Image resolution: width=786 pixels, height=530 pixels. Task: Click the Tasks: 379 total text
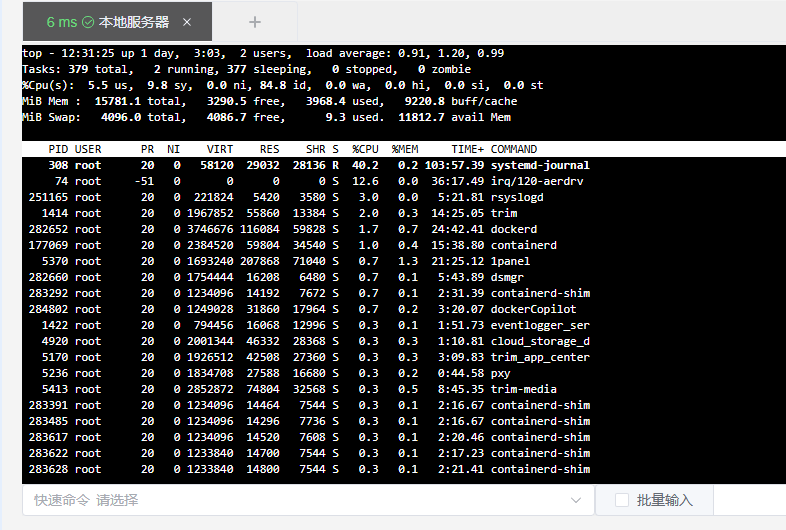tap(77, 69)
